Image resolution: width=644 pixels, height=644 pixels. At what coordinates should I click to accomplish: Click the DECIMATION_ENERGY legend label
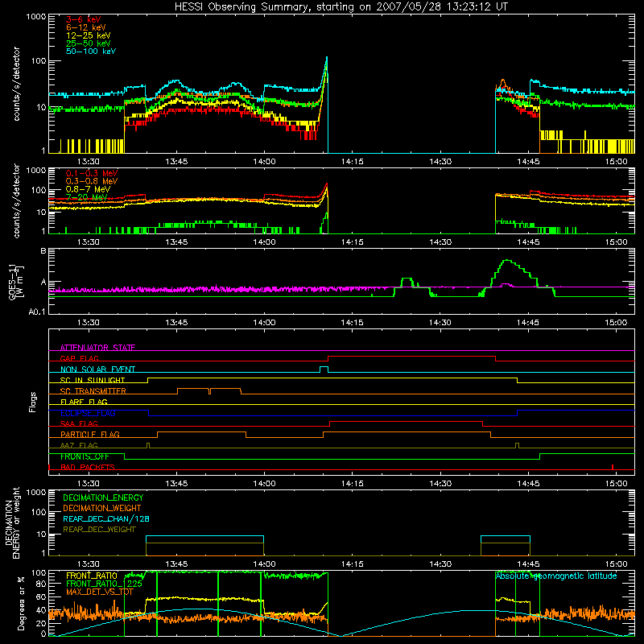(103, 497)
